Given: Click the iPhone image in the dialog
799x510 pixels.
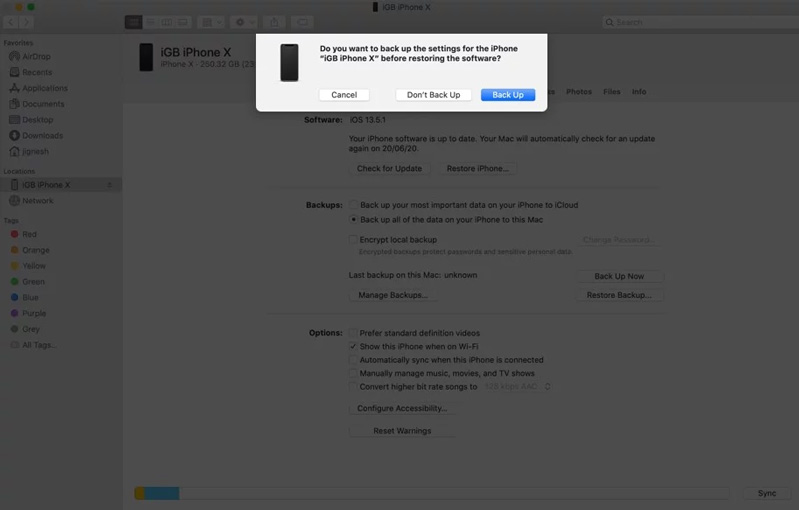Looking at the screenshot, I should [x=289, y=62].
